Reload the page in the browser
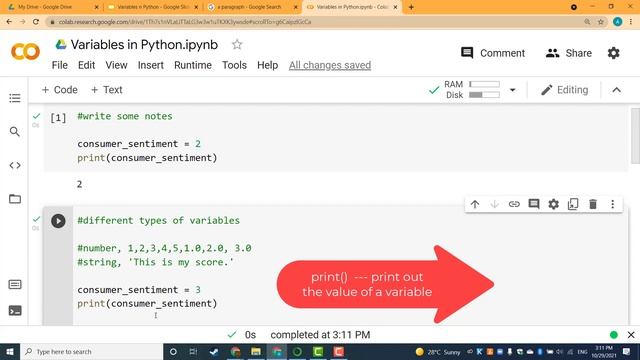This screenshot has width=640, height=360. point(36,22)
